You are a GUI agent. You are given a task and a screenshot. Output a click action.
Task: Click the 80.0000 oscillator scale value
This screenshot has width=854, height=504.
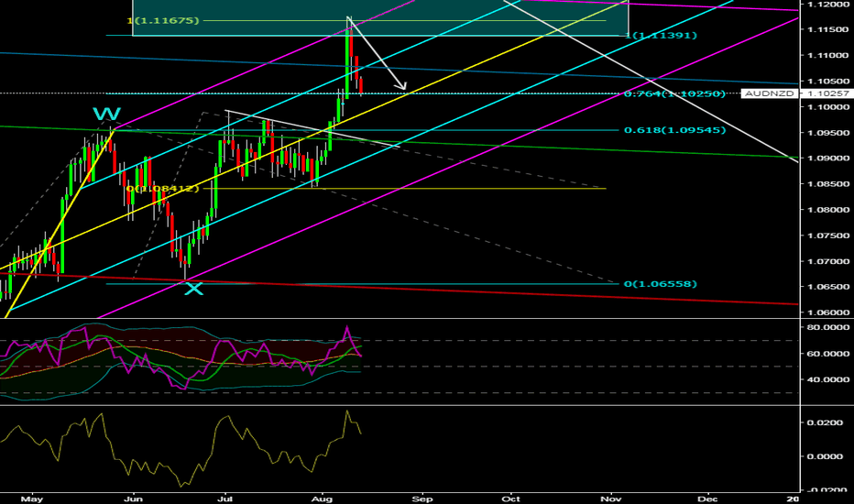pyautogui.click(x=828, y=327)
